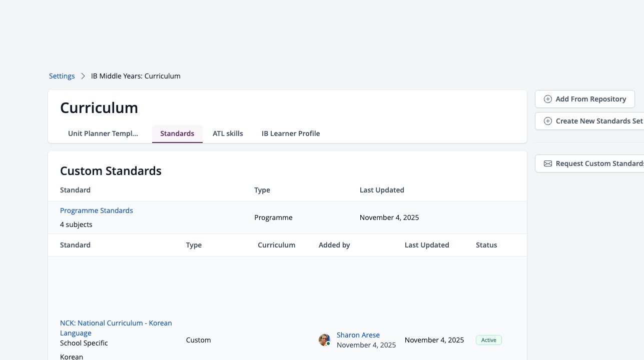Click Sharon Arese's avatar photo
The height and width of the screenshot is (360, 644).
[324, 340]
